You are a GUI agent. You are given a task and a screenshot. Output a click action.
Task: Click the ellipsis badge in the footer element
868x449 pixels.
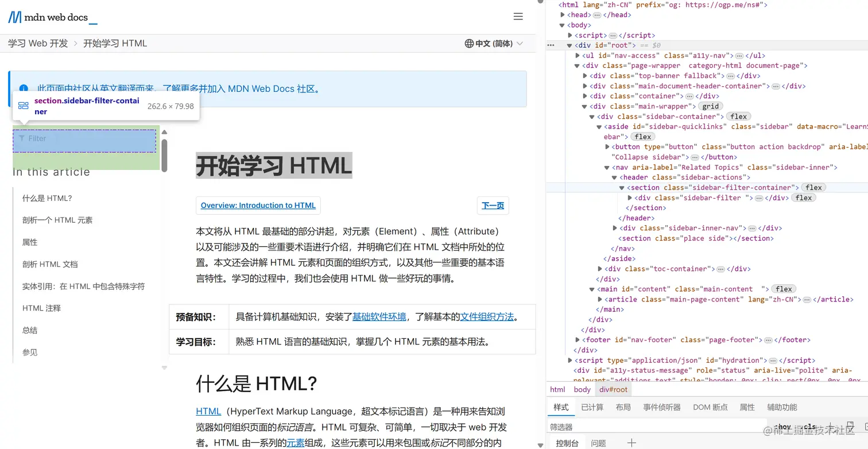768,340
